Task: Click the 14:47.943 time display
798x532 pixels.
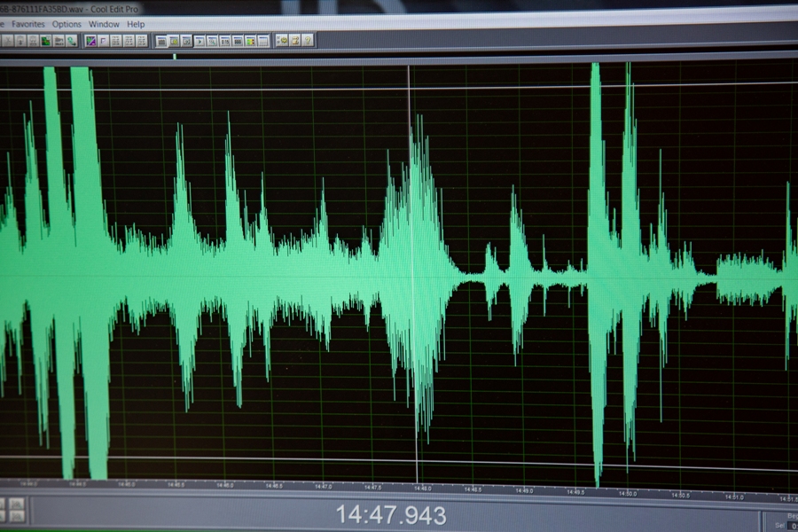Action: [x=390, y=514]
